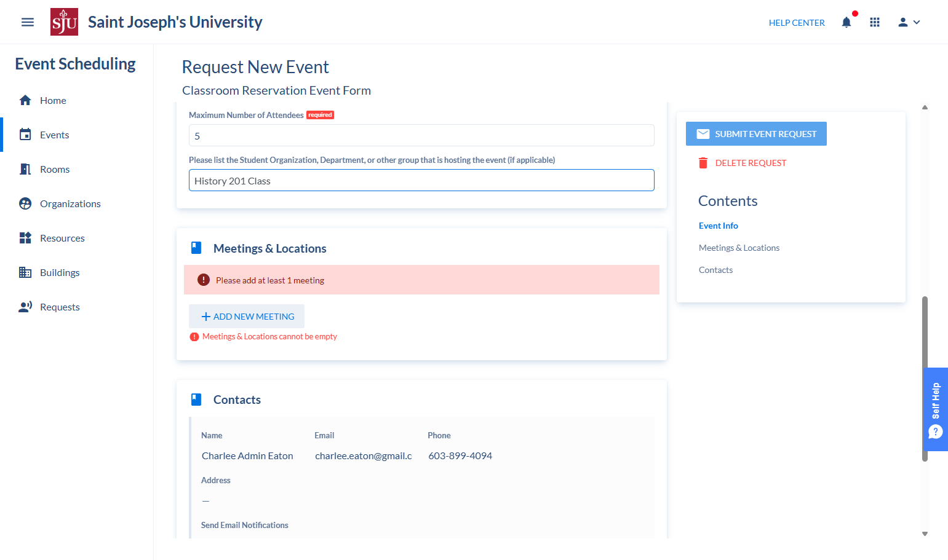Click the contact email charlee.eaton@gmail.c
948x560 pixels.
point(364,455)
